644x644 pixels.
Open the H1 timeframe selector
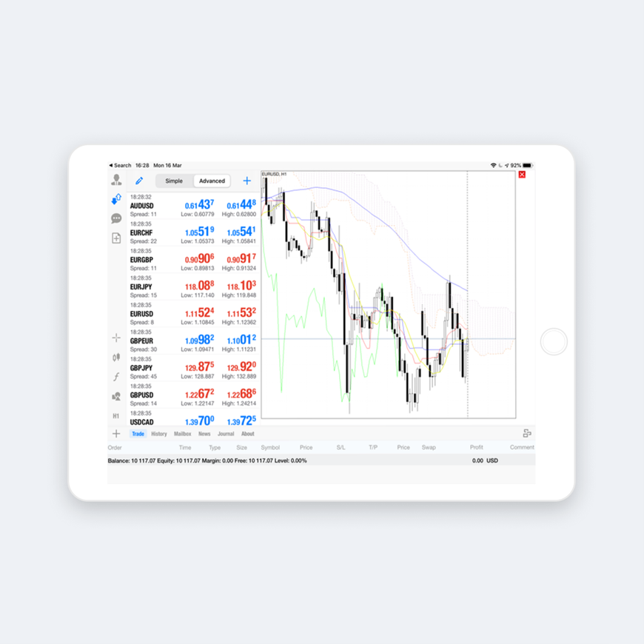click(x=116, y=416)
